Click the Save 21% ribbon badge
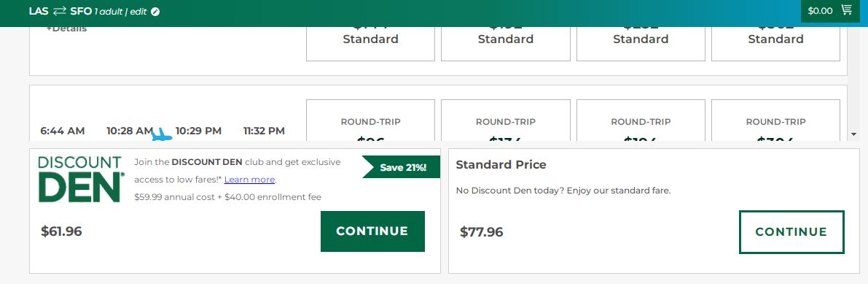 (402, 167)
